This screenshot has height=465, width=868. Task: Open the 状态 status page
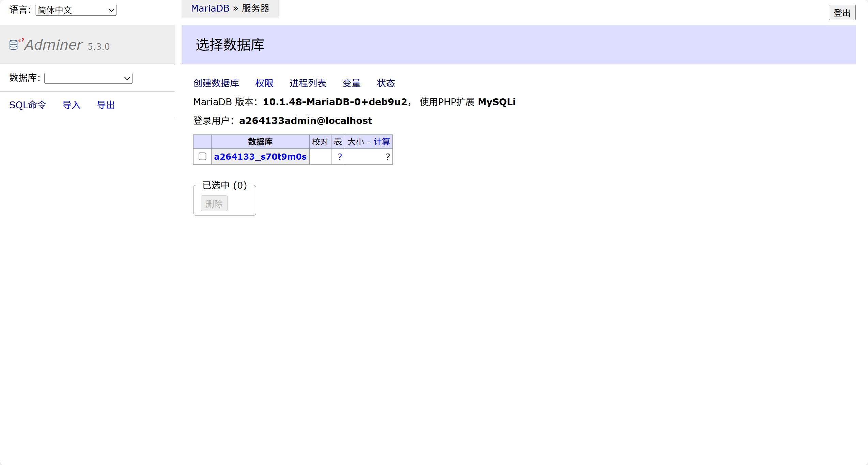tap(386, 83)
